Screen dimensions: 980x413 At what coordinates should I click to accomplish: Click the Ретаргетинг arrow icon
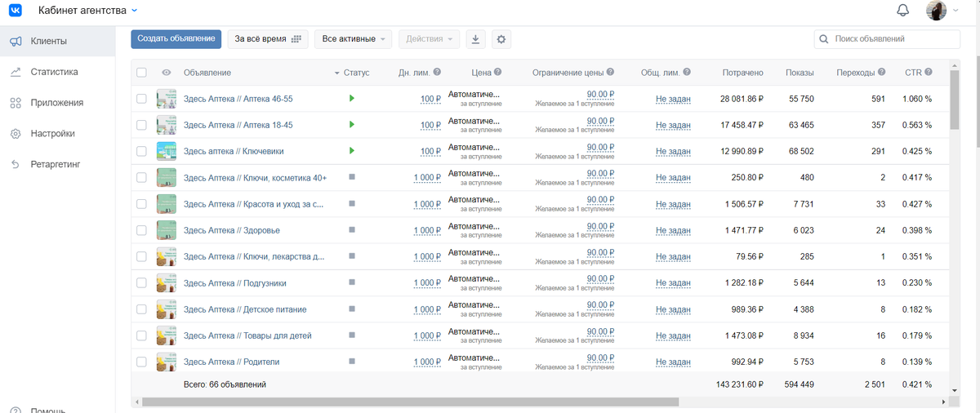(x=16, y=165)
